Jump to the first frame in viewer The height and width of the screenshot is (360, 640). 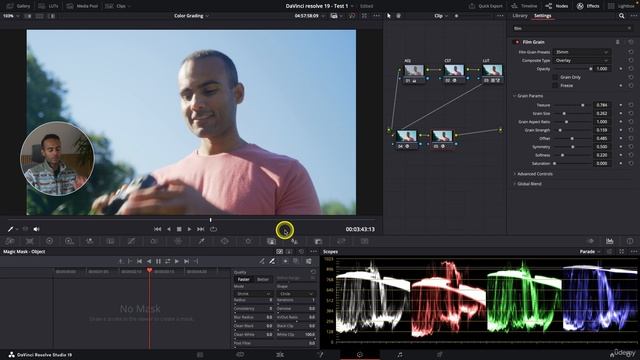[158, 229]
